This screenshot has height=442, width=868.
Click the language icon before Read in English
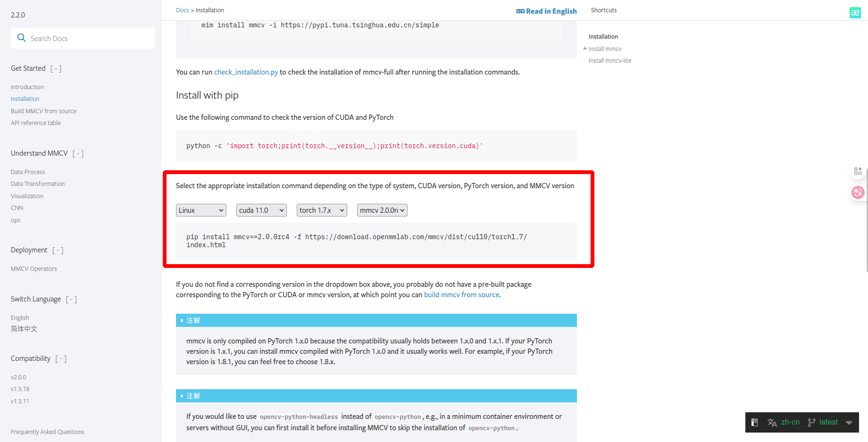pyautogui.click(x=520, y=11)
